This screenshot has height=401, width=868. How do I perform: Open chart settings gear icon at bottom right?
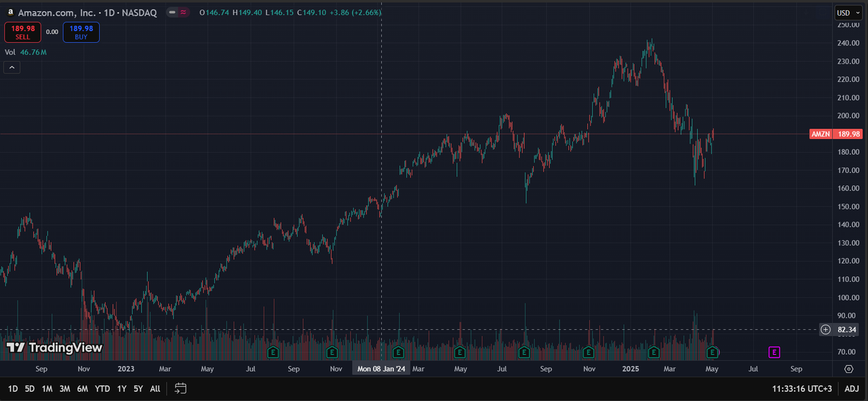tap(849, 369)
